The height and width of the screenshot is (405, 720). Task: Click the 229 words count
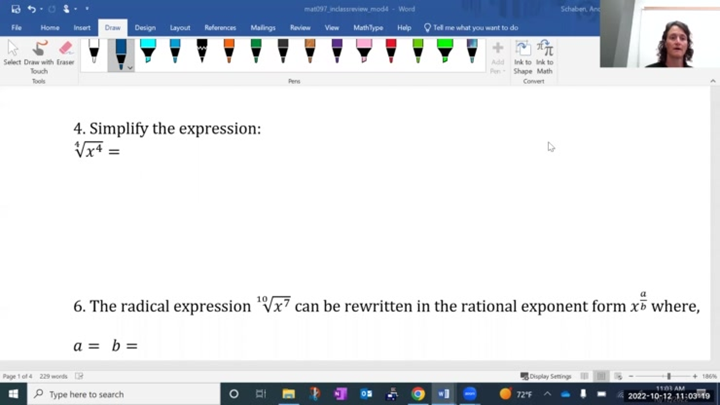tap(54, 376)
